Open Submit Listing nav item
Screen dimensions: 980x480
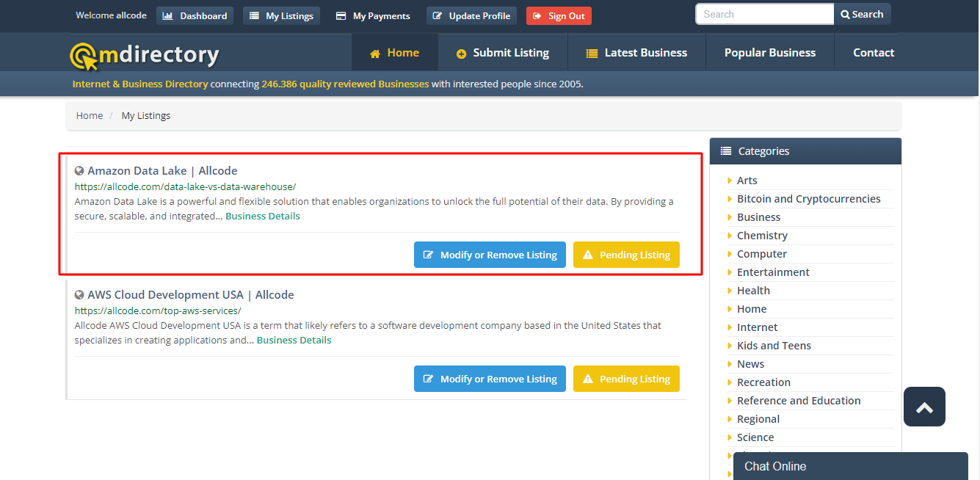pyautogui.click(x=503, y=53)
